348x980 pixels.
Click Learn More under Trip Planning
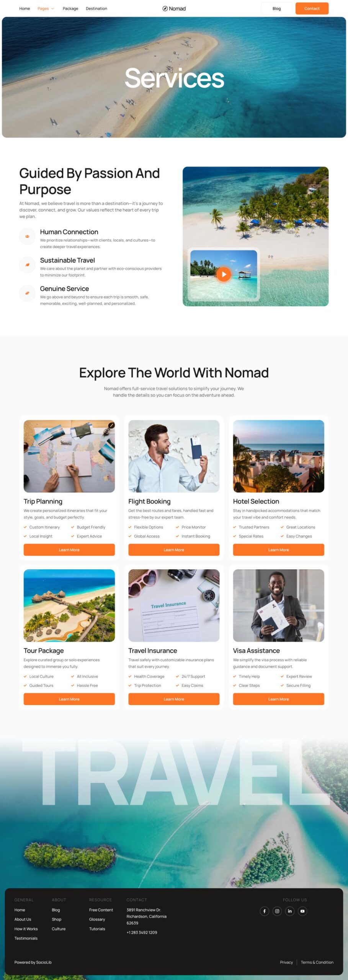tap(69, 550)
